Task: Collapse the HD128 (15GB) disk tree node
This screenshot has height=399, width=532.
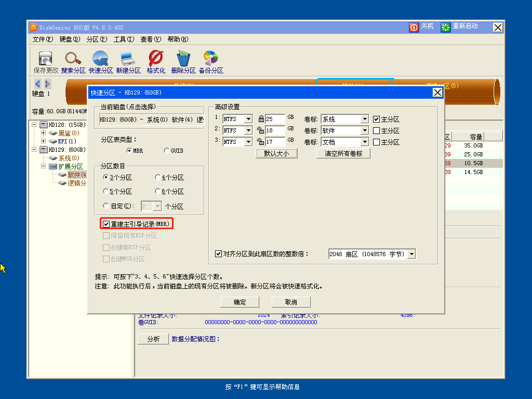Action: point(35,125)
